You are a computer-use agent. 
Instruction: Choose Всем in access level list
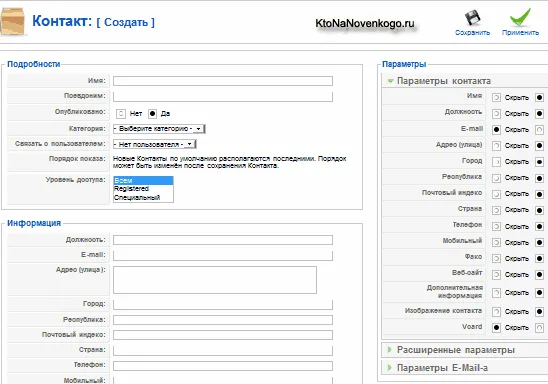point(143,181)
